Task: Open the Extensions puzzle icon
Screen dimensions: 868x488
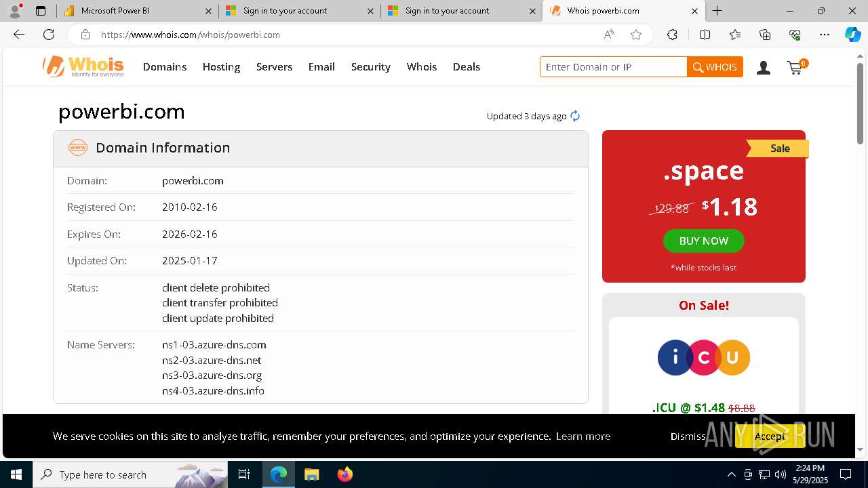Action: pyautogui.click(x=672, y=35)
